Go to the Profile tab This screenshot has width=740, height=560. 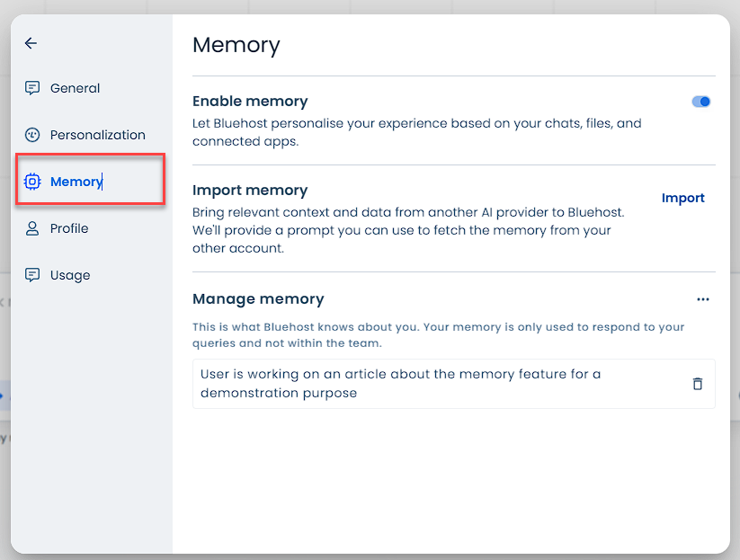pyautogui.click(x=69, y=228)
